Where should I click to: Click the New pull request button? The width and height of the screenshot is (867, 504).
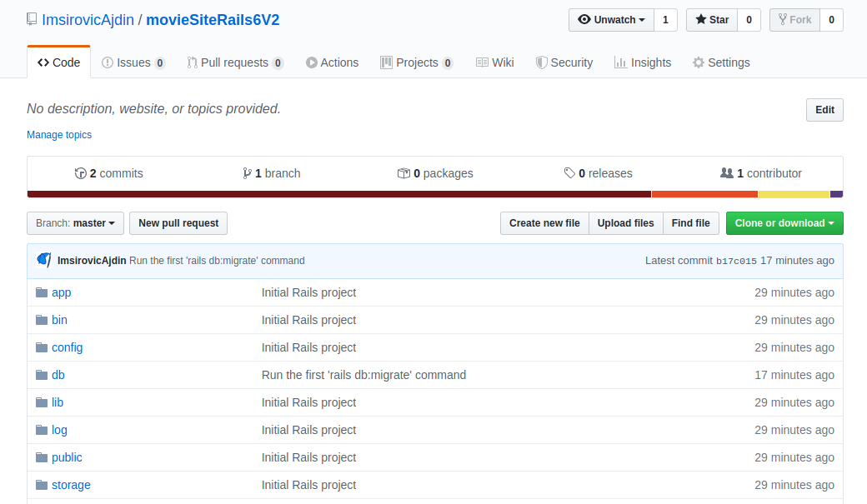coord(178,223)
